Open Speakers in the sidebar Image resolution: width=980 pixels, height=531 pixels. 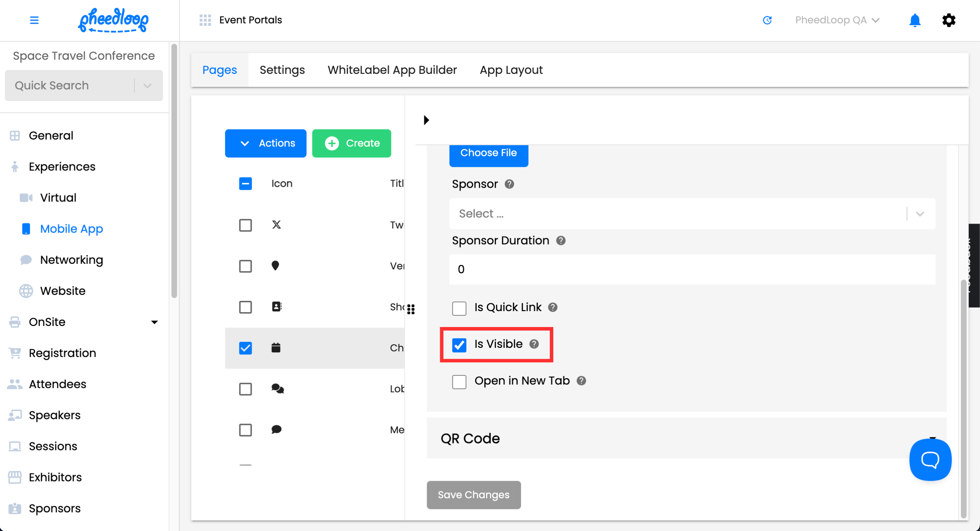55,415
